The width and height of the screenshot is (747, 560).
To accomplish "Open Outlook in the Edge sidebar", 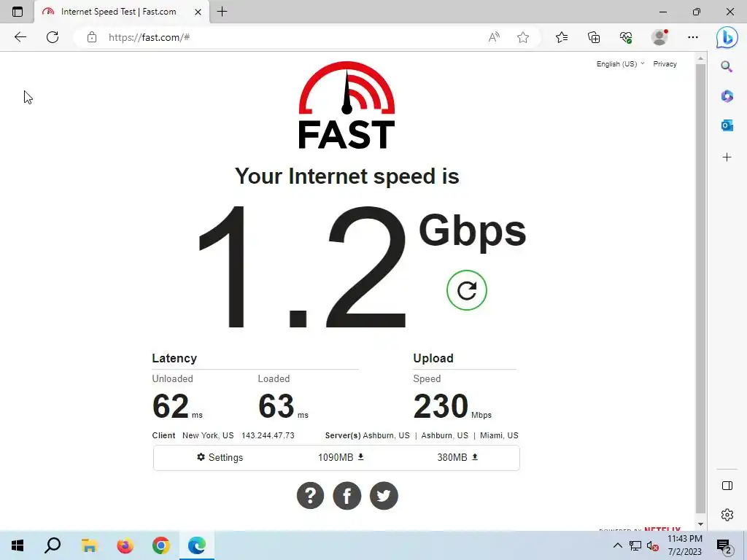I will click(x=727, y=125).
